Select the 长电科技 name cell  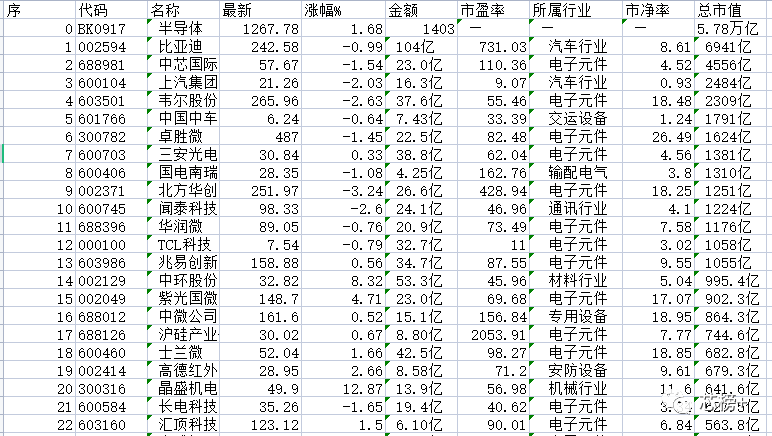coord(183,407)
